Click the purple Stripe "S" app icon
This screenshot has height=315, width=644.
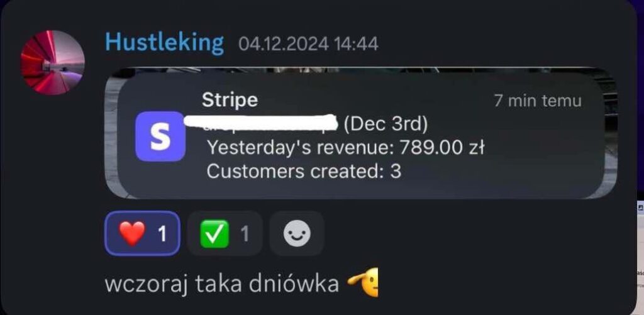(x=160, y=136)
